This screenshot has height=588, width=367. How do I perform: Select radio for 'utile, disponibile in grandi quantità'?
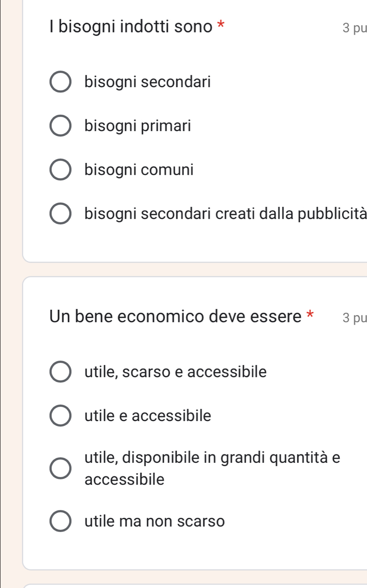point(60,469)
